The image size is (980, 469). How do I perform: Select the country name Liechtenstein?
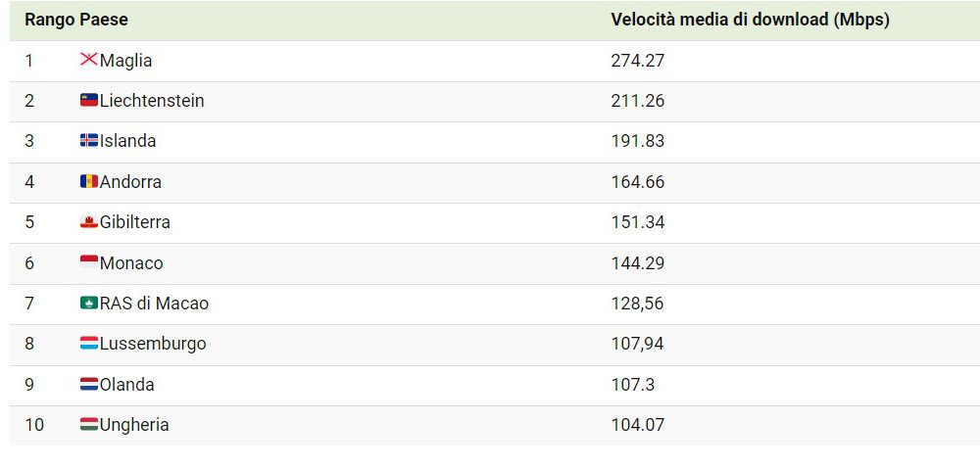tap(152, 101)
